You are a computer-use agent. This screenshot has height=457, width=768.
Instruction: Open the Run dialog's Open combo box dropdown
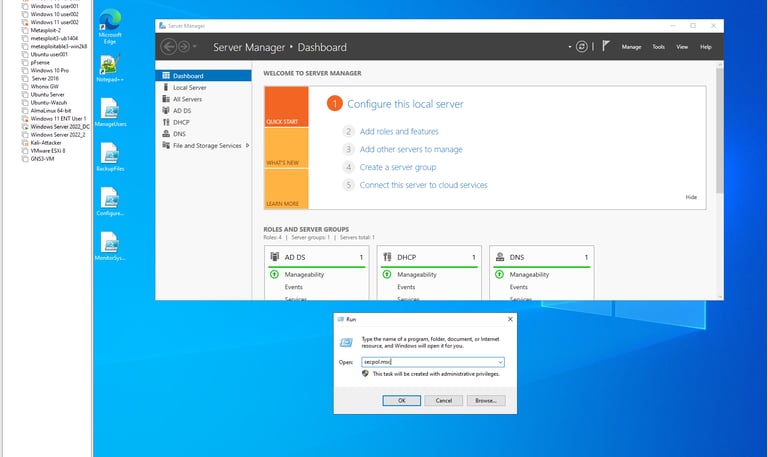click(x=500, y=362)
